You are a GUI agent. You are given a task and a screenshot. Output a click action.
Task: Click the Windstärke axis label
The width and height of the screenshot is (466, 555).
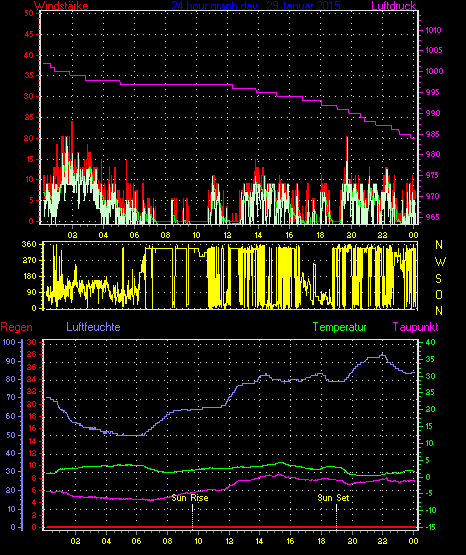(x=61, y=6)
